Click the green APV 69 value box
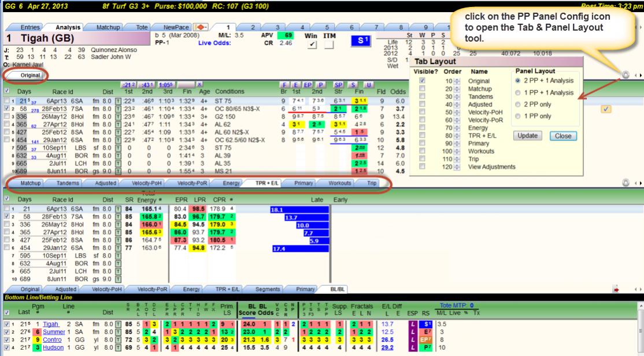Image resolution: width=644 pixels, height=356 pixels. coord(286,35)
